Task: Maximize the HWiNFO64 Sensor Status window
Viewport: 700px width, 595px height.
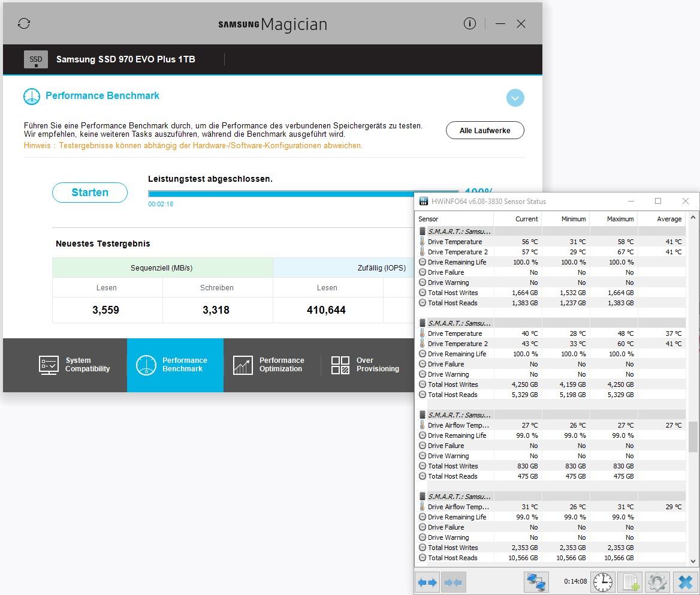Action: 658,201
